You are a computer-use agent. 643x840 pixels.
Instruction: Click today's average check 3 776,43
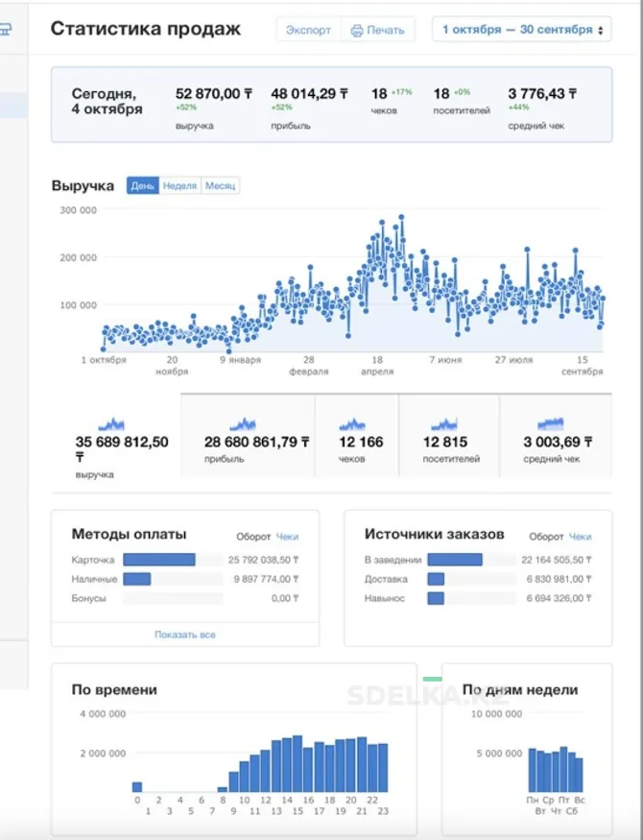(542, 94)
